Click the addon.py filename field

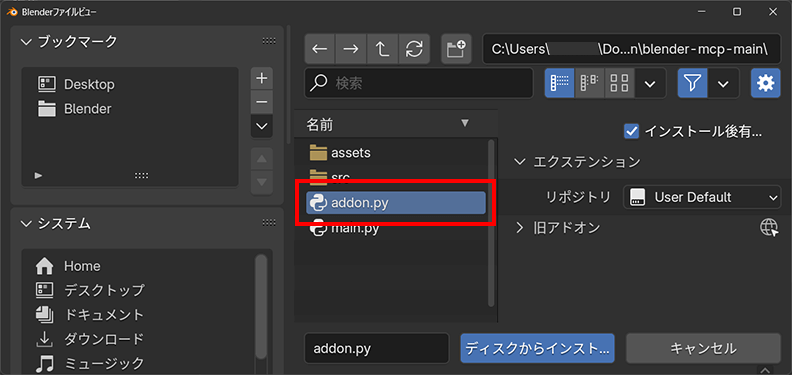pyautogui.click(x=377, y=348)
